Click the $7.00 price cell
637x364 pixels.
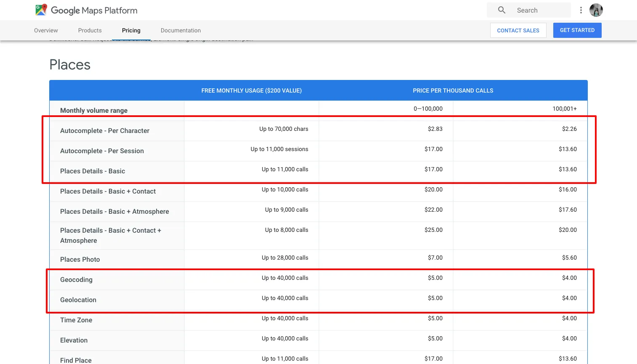point(435,258)
